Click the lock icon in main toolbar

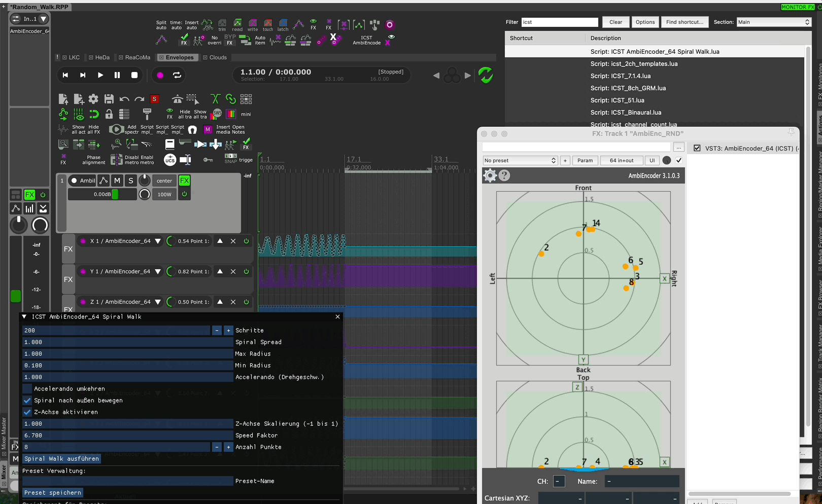(109, 114)
